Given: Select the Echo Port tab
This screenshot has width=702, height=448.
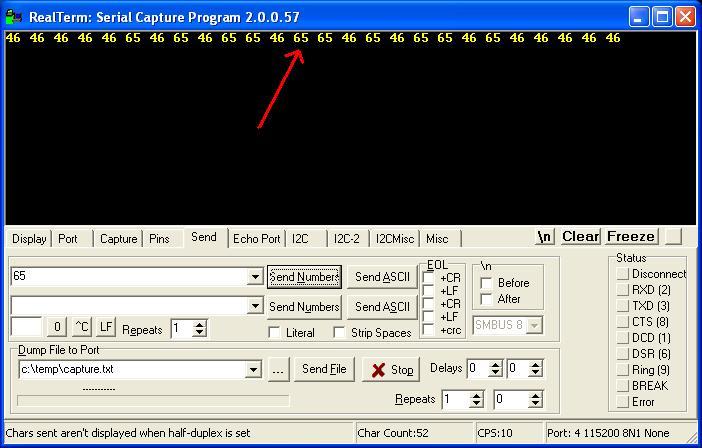Looking at the screenshot, I should click(257, 239).
